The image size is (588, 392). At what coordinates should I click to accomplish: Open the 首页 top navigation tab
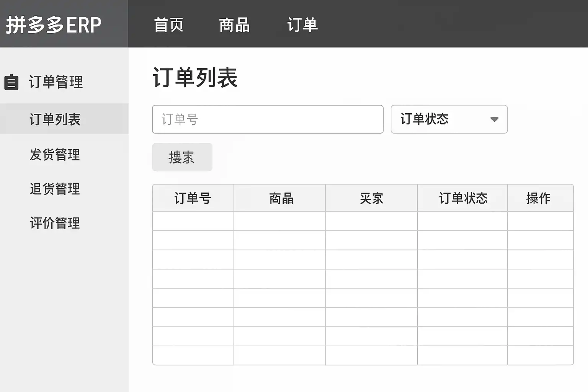tap(169, 25)
